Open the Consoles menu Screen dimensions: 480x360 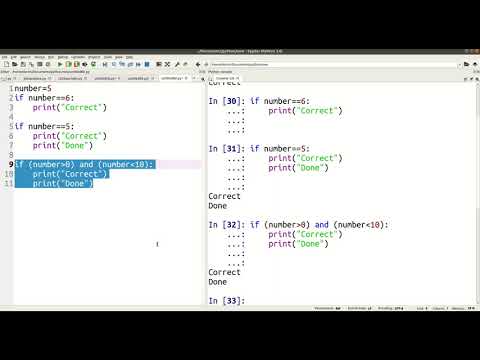coord(78,57)
